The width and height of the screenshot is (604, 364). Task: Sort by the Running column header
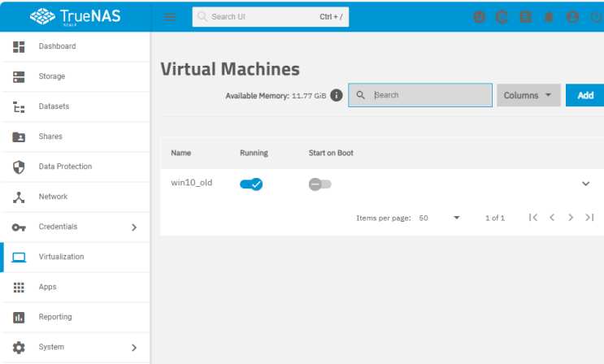(254, 153)
